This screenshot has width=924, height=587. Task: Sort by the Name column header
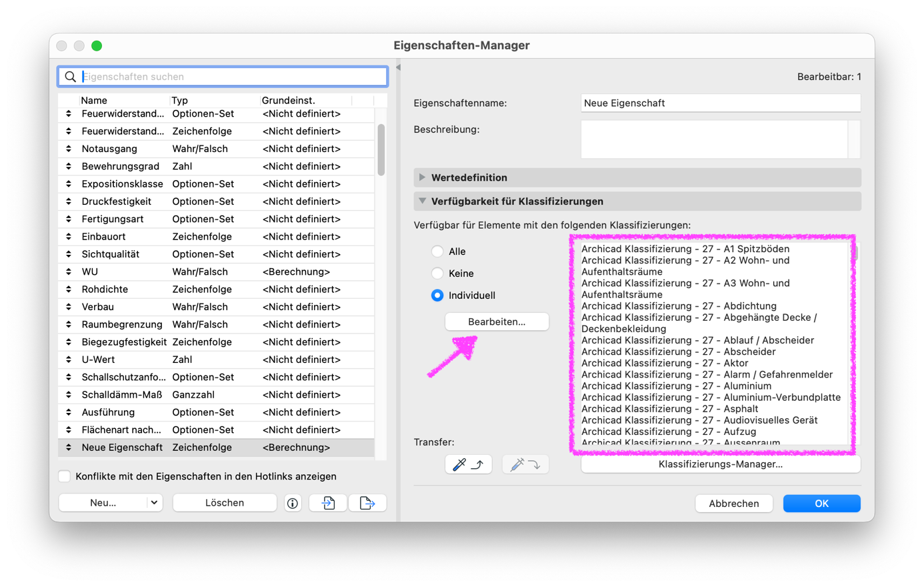tap(124, 100)
